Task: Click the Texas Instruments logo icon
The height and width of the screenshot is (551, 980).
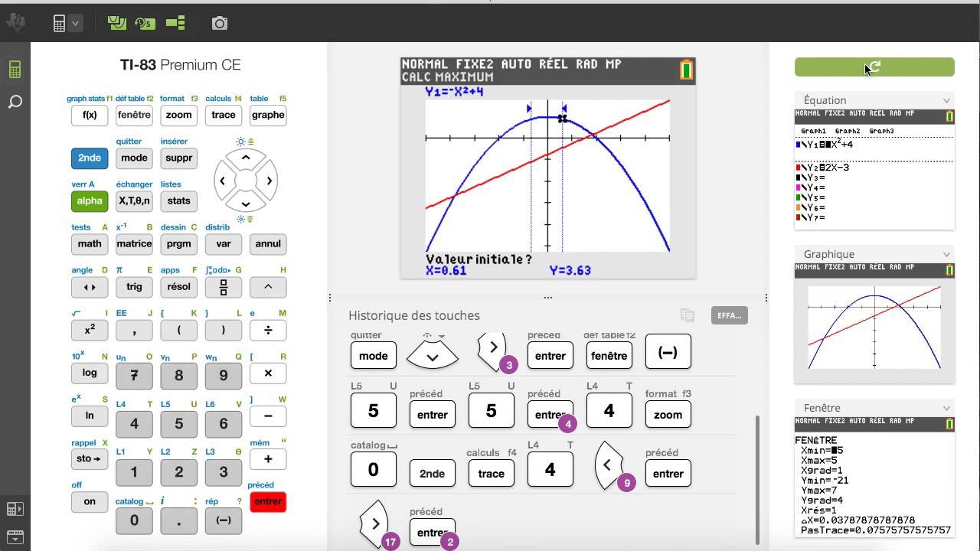Action: (x=15, y=23)
